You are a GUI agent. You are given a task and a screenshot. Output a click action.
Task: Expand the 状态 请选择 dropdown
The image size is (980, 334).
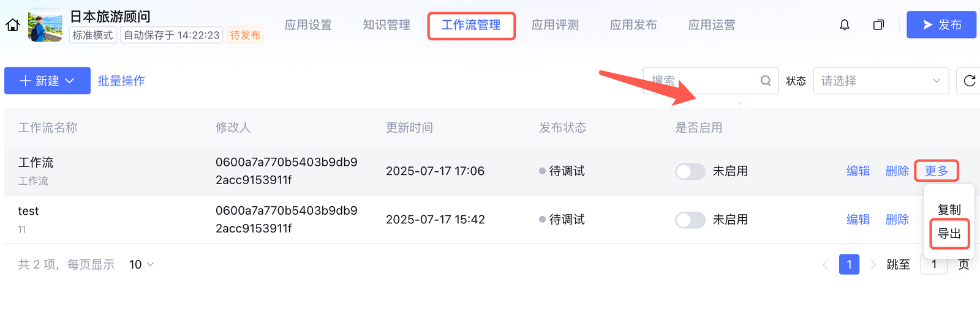pos(880,81)
